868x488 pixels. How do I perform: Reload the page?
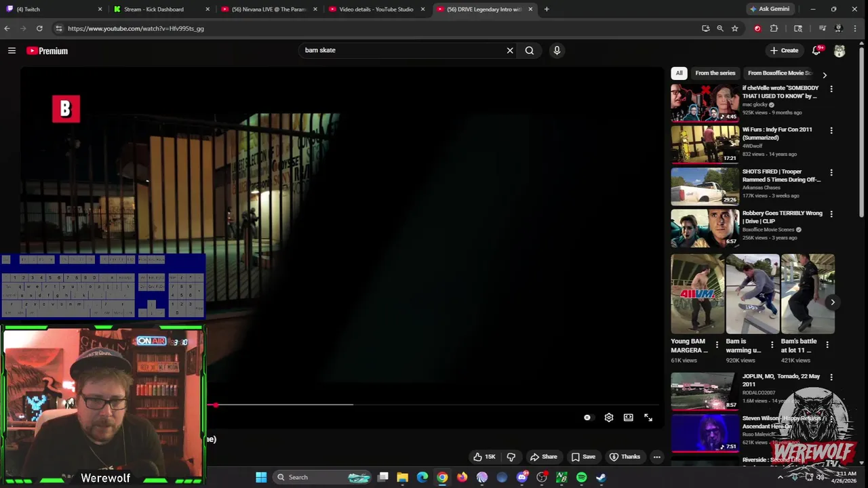coord(39,28)
